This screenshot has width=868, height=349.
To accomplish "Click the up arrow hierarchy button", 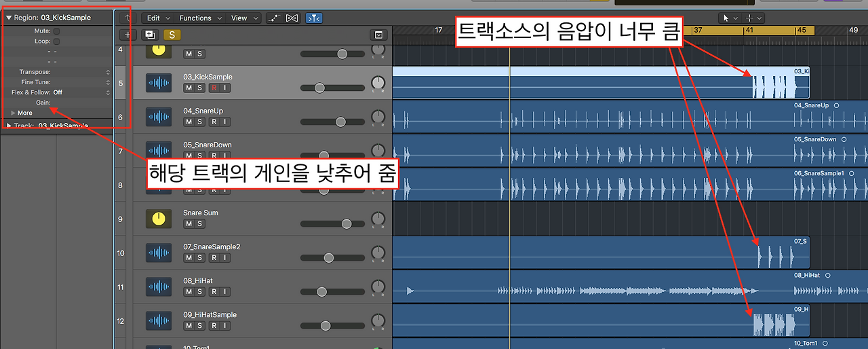I will pos(128,18).
